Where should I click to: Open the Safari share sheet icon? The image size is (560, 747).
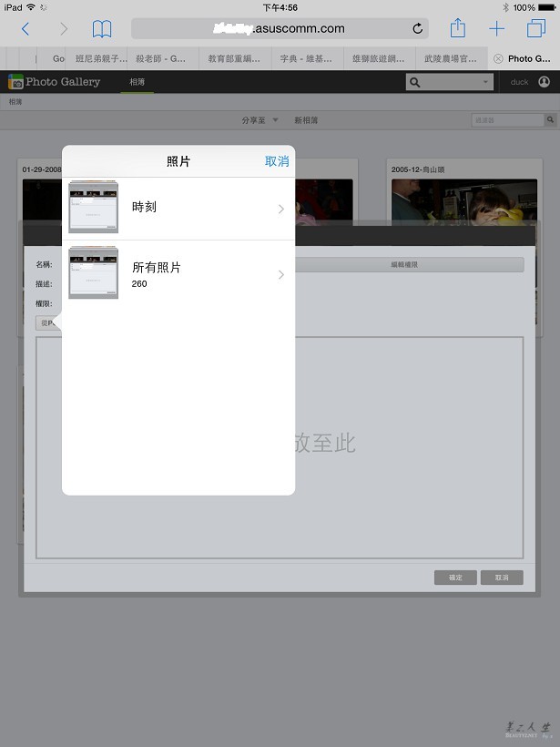[458, 27]
